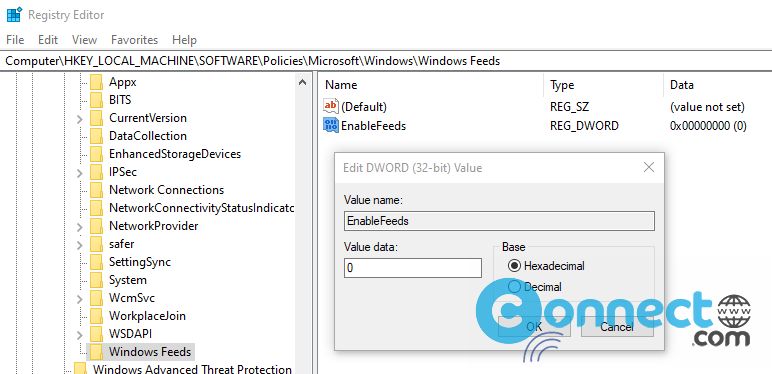Click the tree pane scroll up arrow
Viewport: 772px width, 374px height.
pyautogui.click(x=302, y=82)
